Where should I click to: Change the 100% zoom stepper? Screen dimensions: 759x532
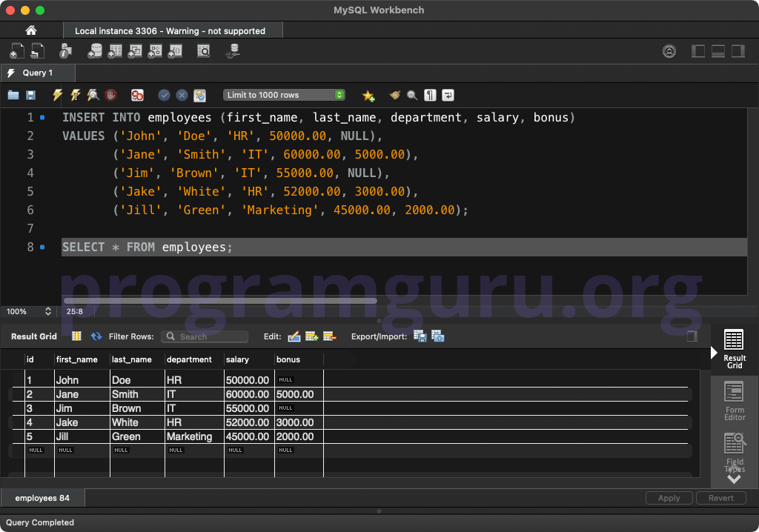click(x=48, y=311)
